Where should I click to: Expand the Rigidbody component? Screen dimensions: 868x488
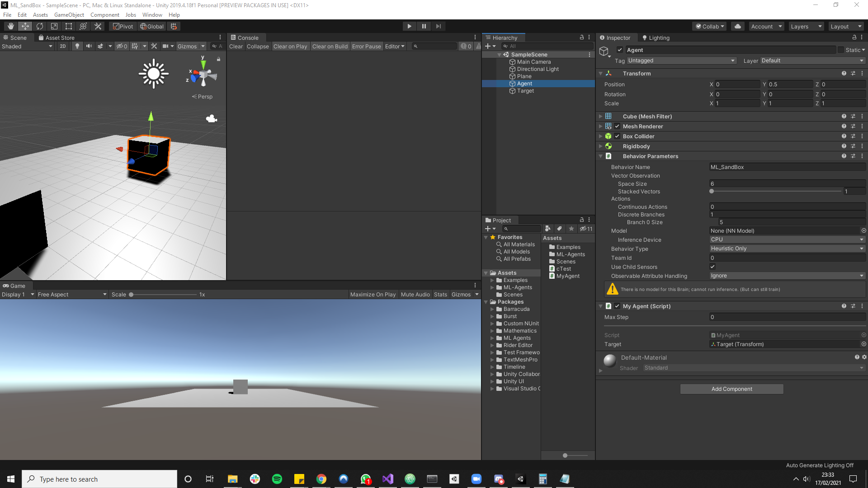[x=600, y=146]
